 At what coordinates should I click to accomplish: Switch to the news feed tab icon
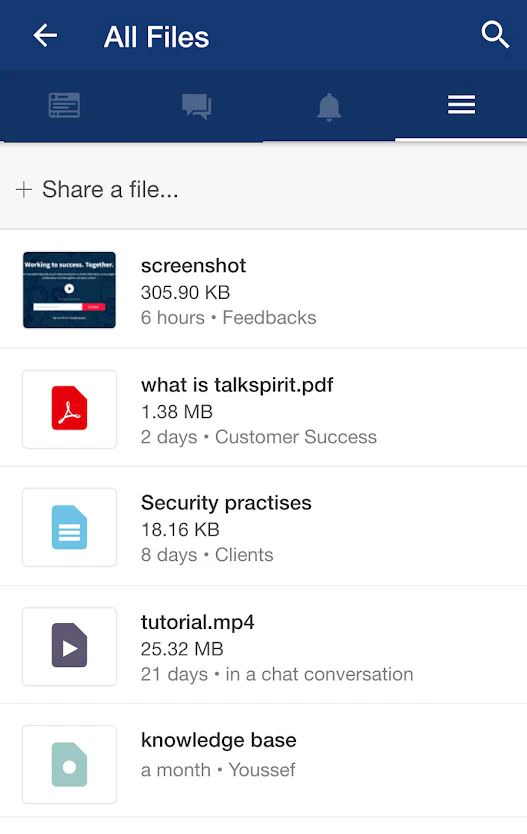[64, 105]
